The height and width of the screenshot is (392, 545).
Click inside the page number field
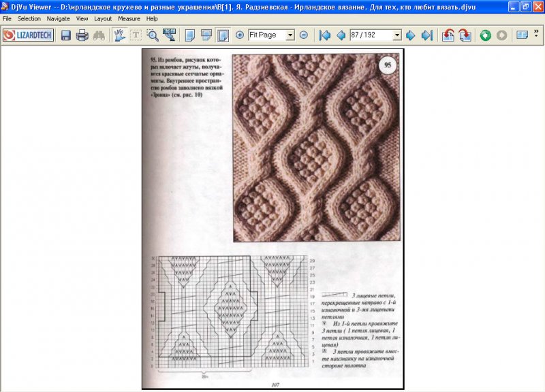coord(371,35)
